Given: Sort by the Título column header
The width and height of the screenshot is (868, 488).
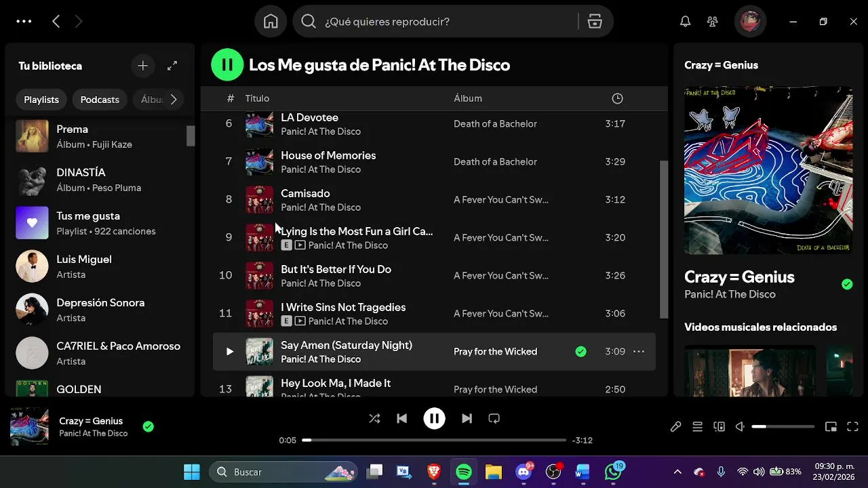Looking at the screenshot, I should tap(257, 98).
